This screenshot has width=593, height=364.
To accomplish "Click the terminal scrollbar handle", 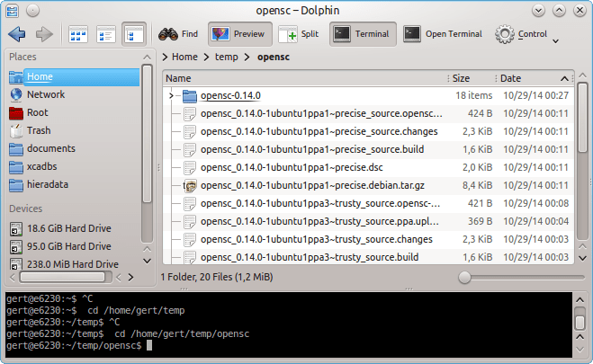I will point(580,323).
